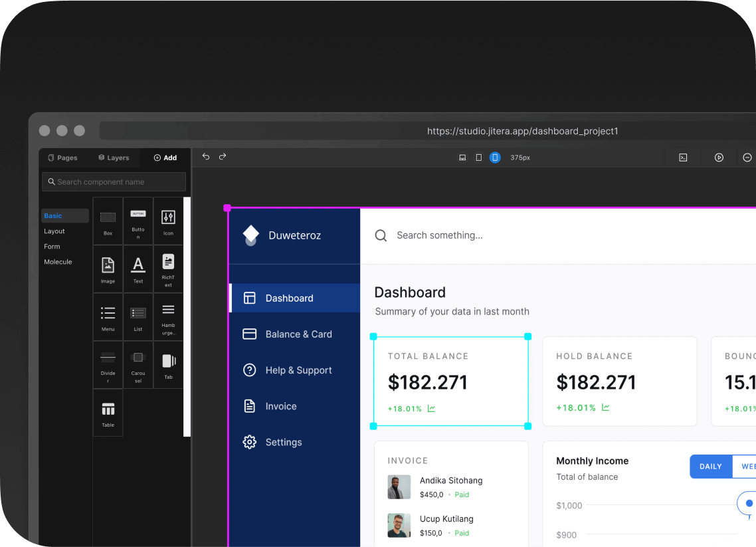Pick the Table component icon
The height and width of the screenshot is (547, 756).
coord(108,412)
